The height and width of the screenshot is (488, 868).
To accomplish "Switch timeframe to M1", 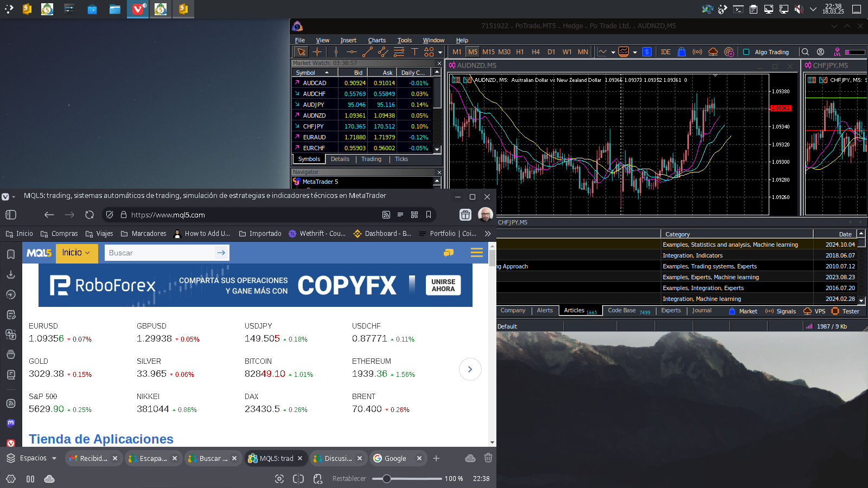I will 457,52.
